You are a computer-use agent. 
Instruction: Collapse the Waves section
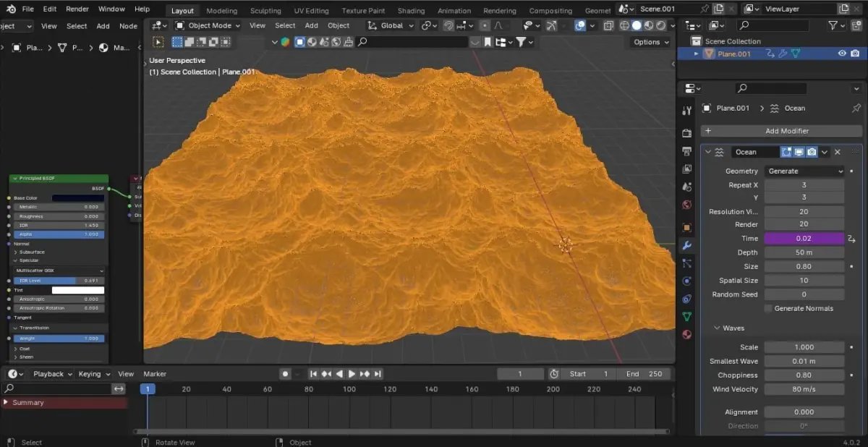tap(718, 328)
